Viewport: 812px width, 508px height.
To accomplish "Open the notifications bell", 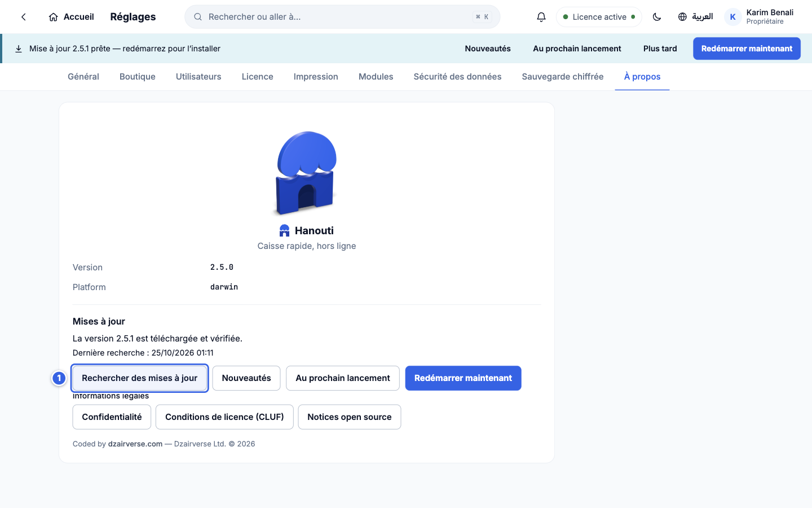I will [x=541, y=17].
